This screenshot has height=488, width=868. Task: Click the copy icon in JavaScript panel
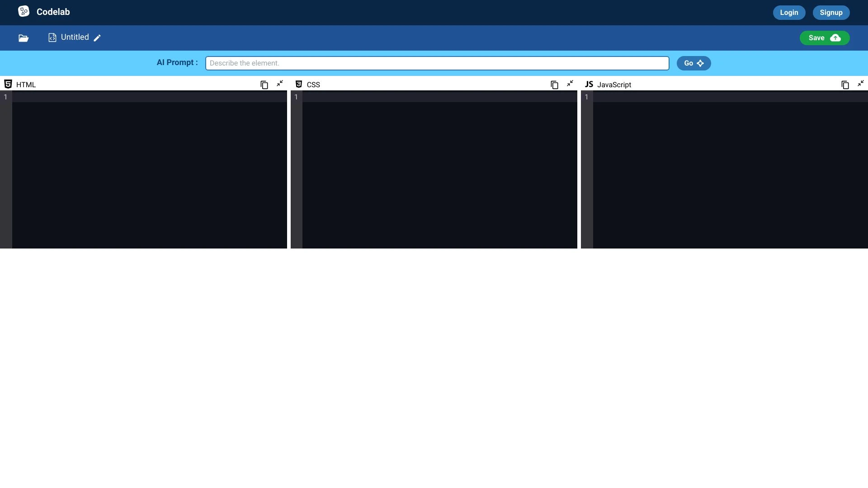pyautogui.click(x=845, y=84)
